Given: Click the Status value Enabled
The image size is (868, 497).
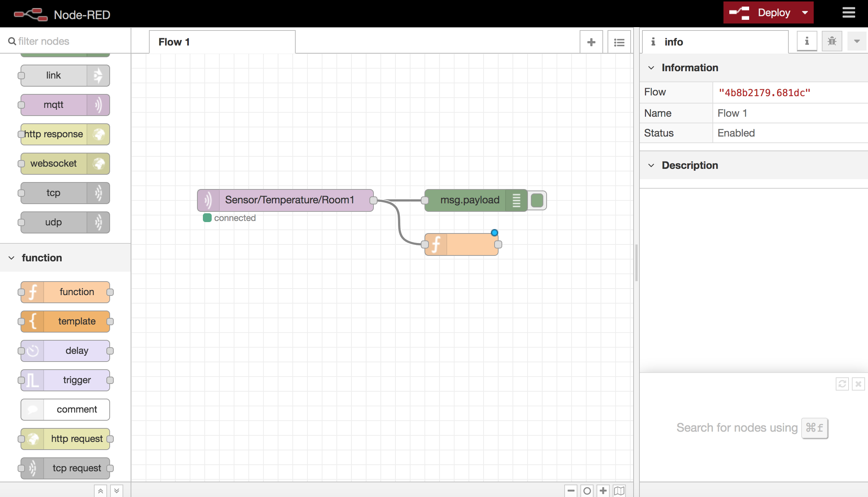Looking at the screenshot, I should pyautogui.click(x=736, y=133).
